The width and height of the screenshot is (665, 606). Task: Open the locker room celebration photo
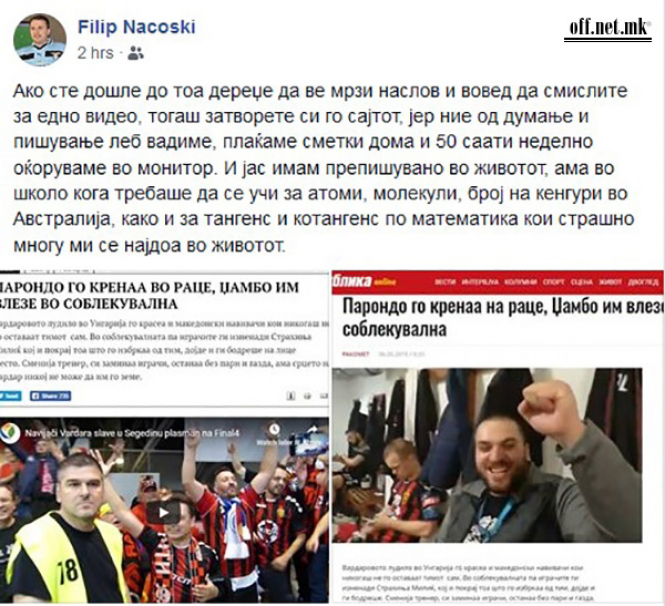487,455
